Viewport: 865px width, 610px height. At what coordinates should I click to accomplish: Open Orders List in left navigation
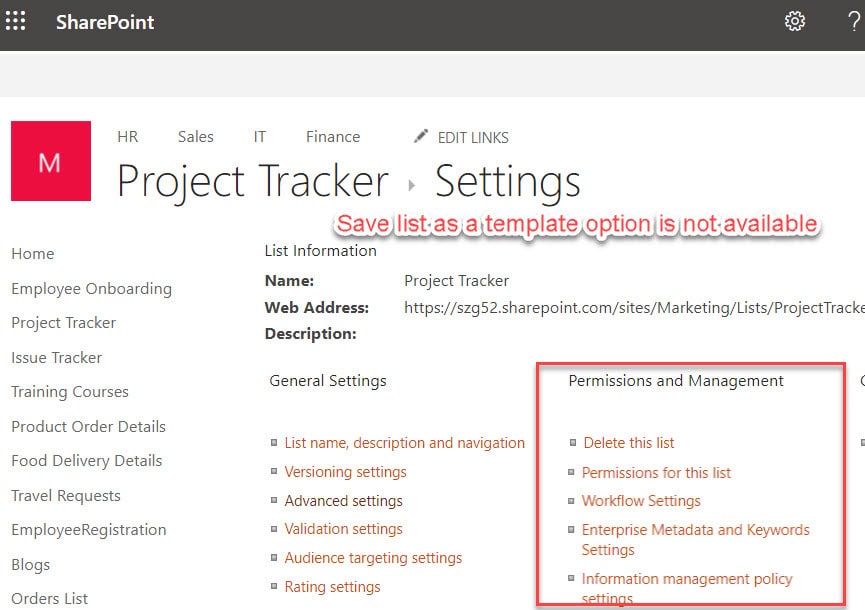[49, 598]
